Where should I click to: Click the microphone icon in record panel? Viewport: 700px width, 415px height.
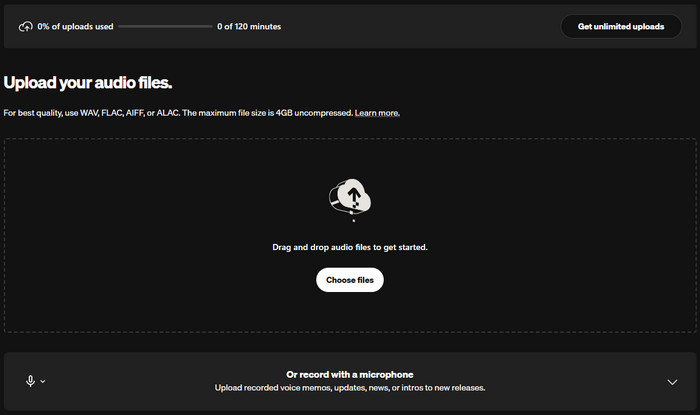click(30, 381)
